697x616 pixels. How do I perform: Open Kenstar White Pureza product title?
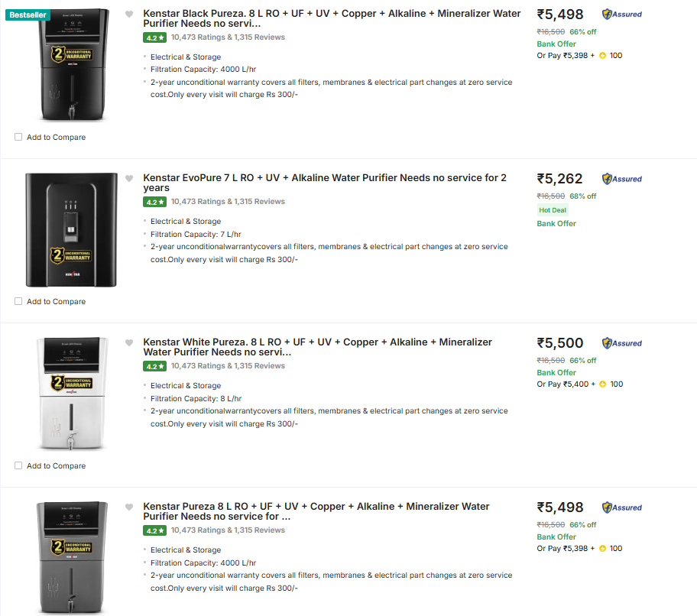(317, 347)
